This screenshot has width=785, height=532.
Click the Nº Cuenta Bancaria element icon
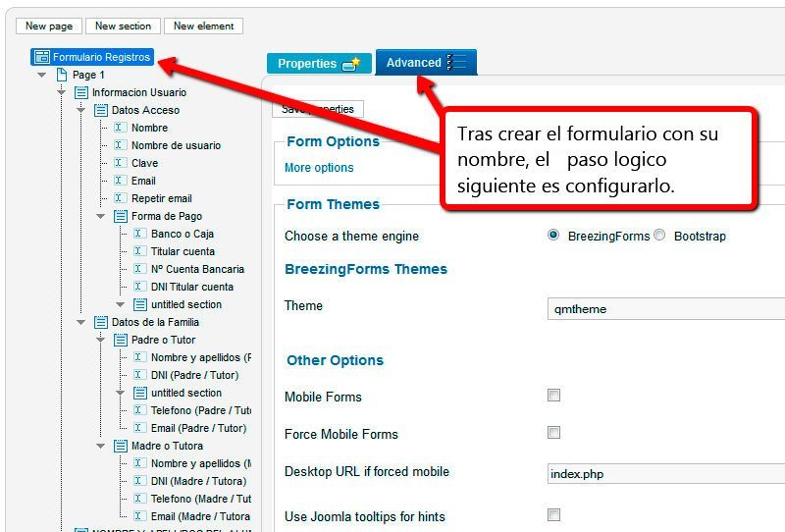click(139, 269)
